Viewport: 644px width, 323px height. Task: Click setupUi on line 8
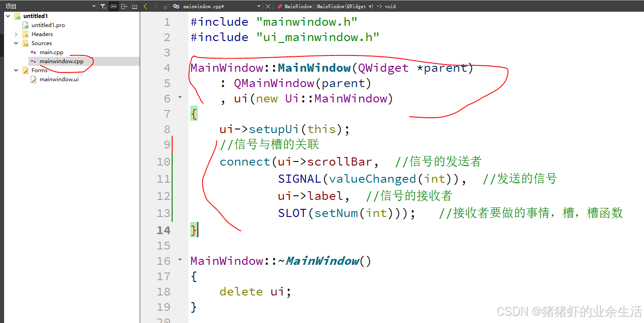[274, 129]
